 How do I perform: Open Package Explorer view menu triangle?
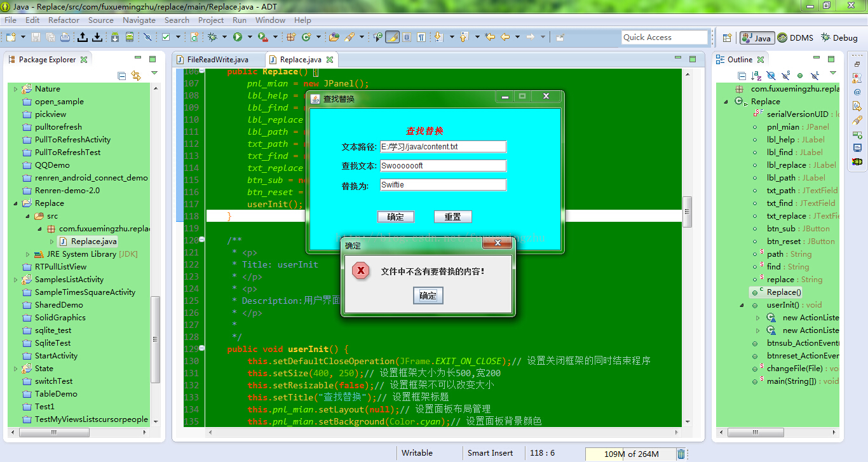[154, 73]
